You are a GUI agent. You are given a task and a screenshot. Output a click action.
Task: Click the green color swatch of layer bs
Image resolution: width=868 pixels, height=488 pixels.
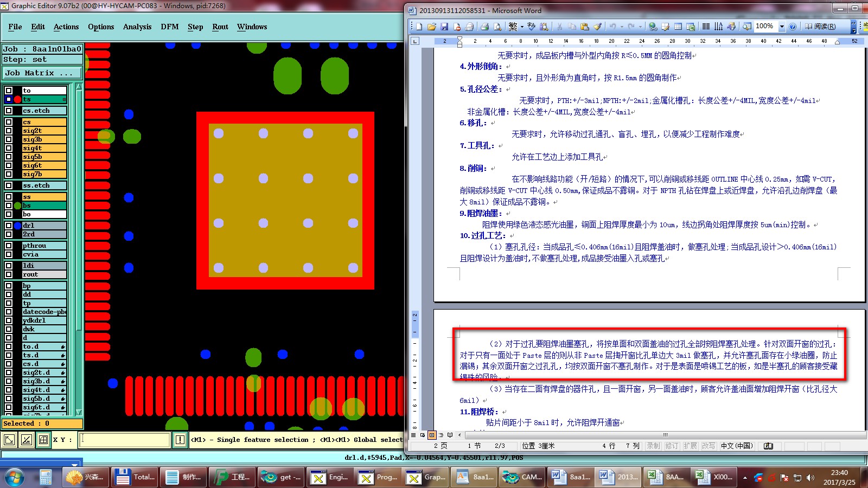17,206
